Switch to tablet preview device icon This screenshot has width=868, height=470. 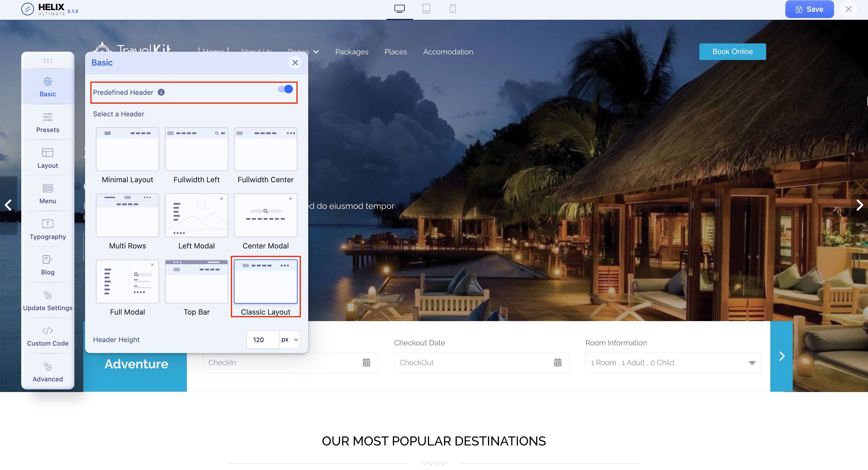[x=426, y=9]
